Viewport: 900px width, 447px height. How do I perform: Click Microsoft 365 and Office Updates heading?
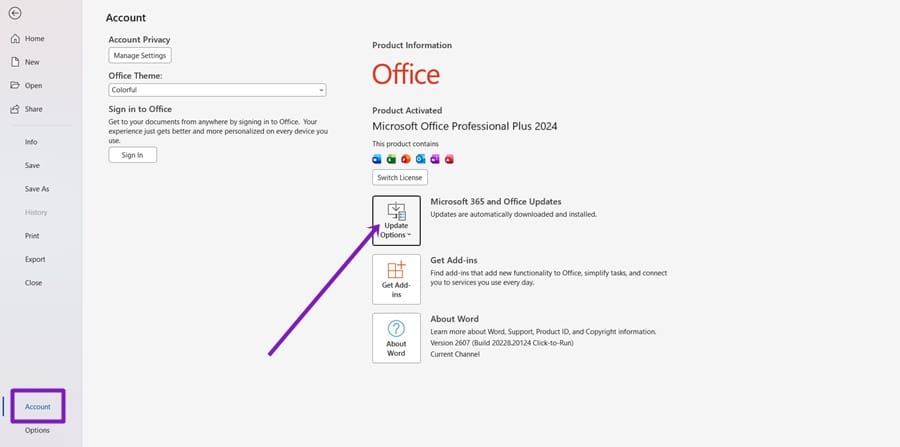point(496,202)
